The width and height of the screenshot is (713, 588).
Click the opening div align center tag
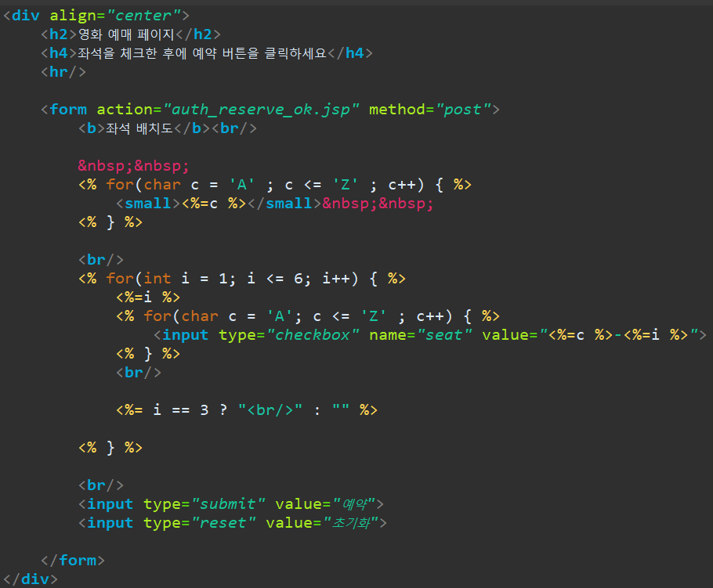[96, 16]
